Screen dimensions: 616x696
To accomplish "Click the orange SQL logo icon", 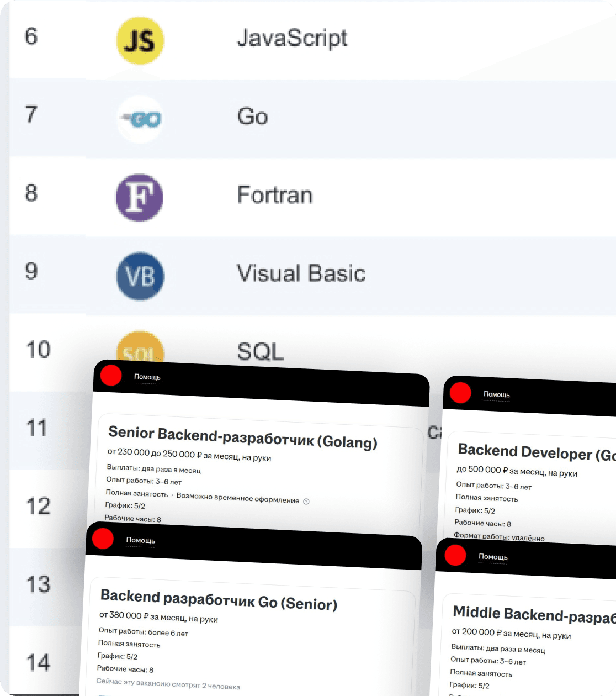I will click(x=140, y=349).
